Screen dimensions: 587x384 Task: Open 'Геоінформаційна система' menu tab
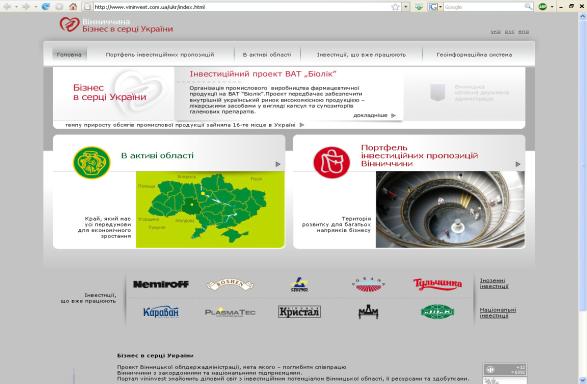474,55
